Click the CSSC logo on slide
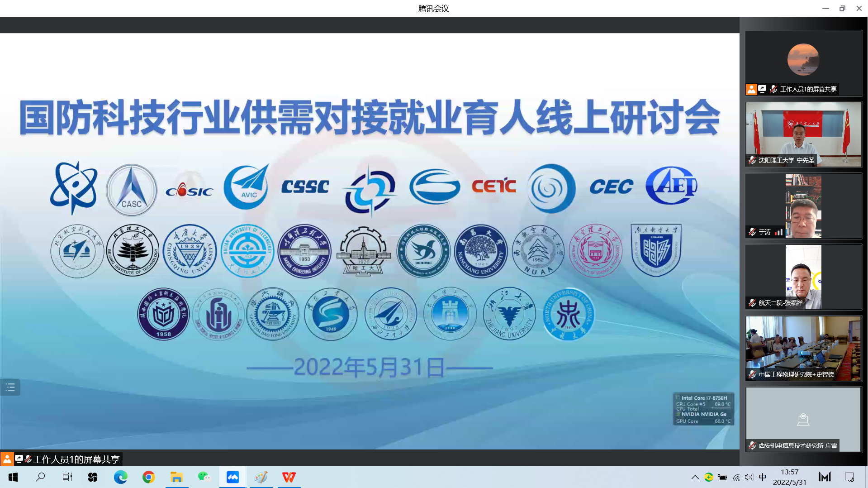 pyautogui.click(x=305, y=187)
